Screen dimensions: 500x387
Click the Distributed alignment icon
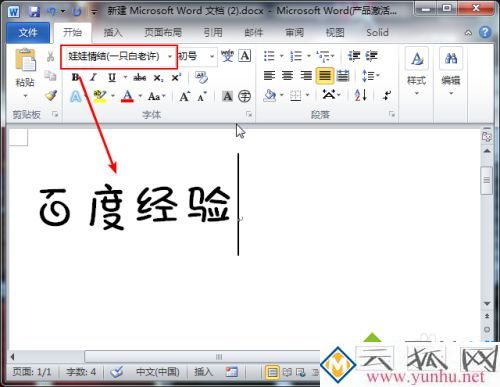[343, 76]
